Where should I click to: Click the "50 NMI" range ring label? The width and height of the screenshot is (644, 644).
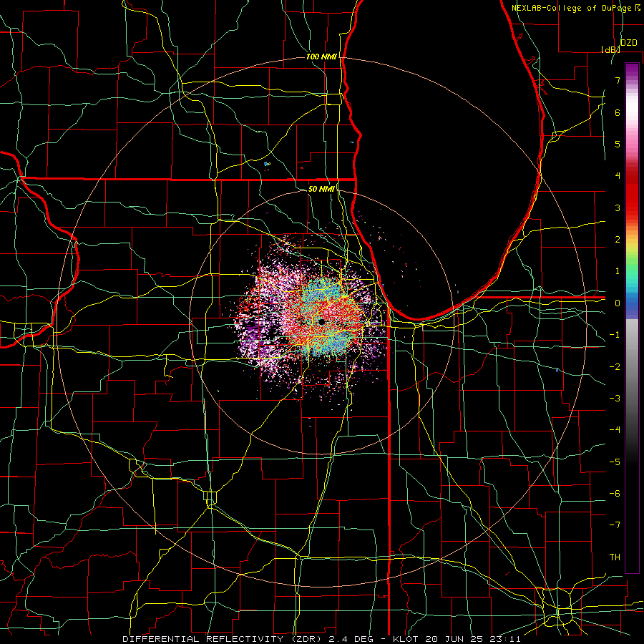click(321, 189)
